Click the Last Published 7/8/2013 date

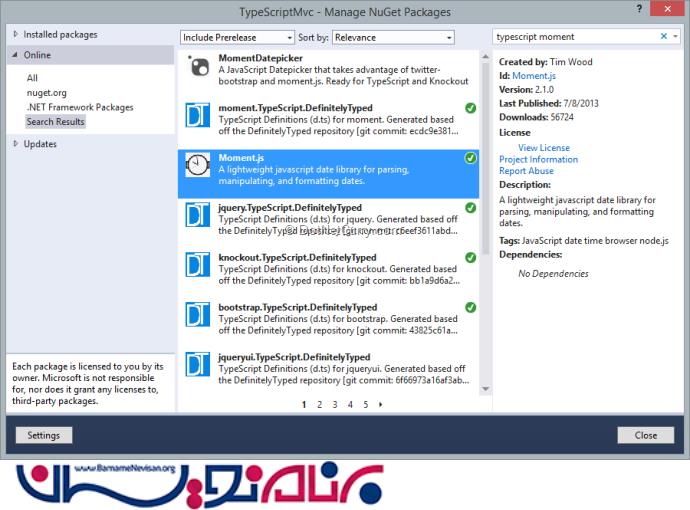tap(581, 103)
